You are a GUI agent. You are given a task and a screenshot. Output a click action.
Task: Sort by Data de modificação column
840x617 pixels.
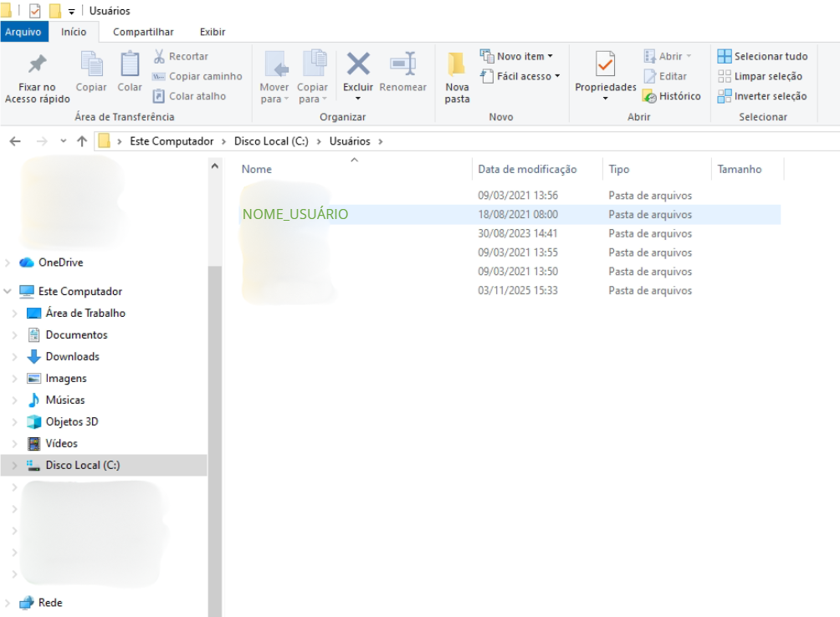(527, 169)
